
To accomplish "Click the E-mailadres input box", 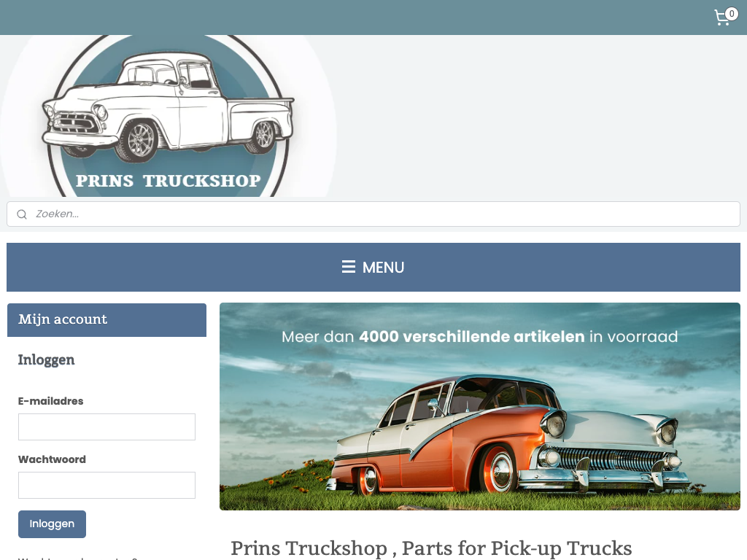I will coord(107,427).
